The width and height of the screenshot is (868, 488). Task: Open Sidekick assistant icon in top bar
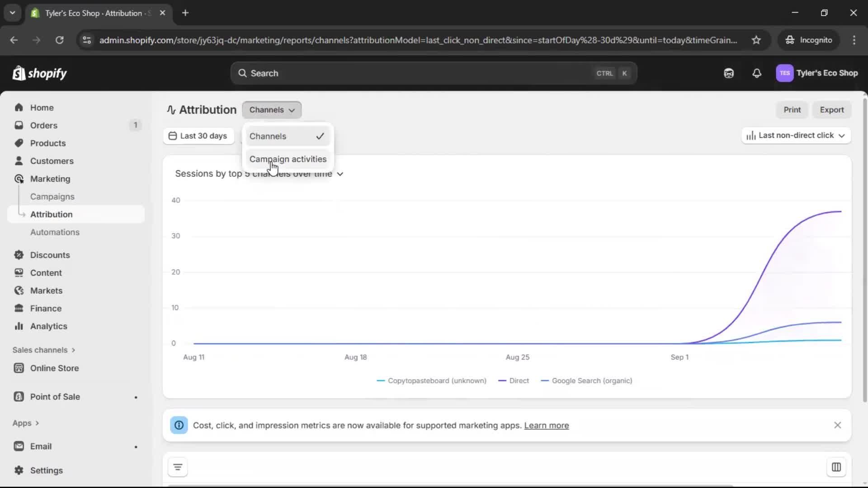[729, 73]
